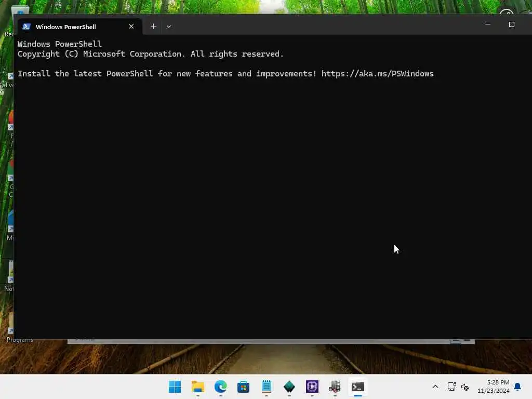Open the notification bell icon
The width and height of the screenshot is (532, 399).
tap(517, 387)
